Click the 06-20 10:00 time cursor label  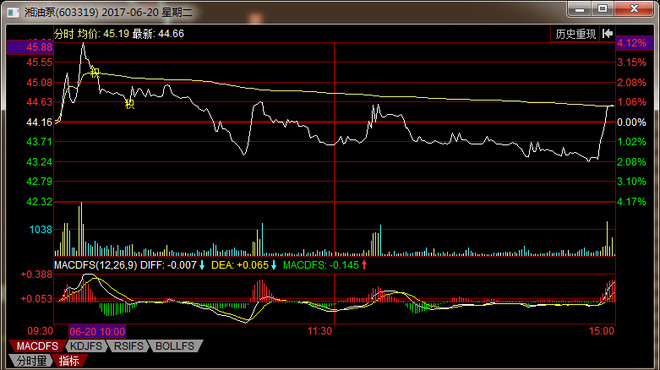97,331
